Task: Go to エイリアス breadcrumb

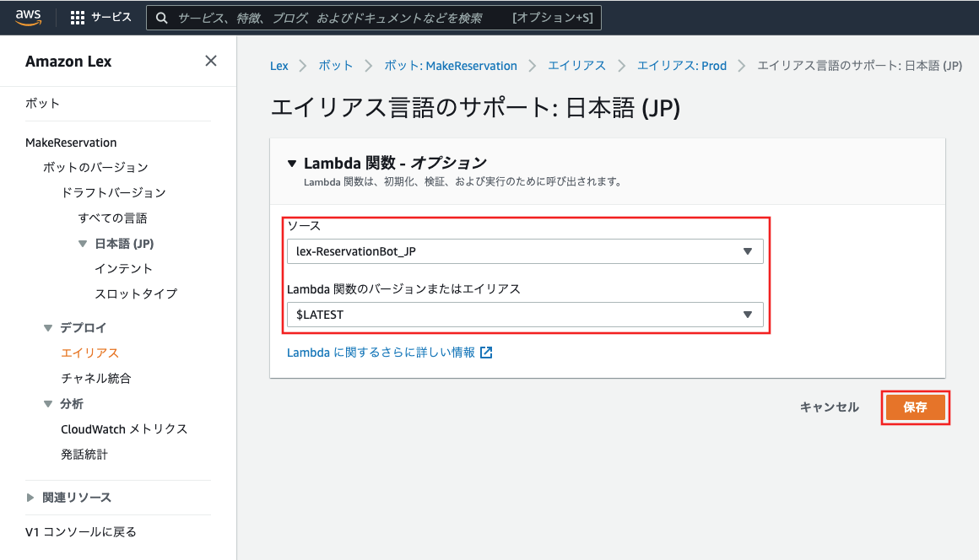Action: click(x=576, y=66)
